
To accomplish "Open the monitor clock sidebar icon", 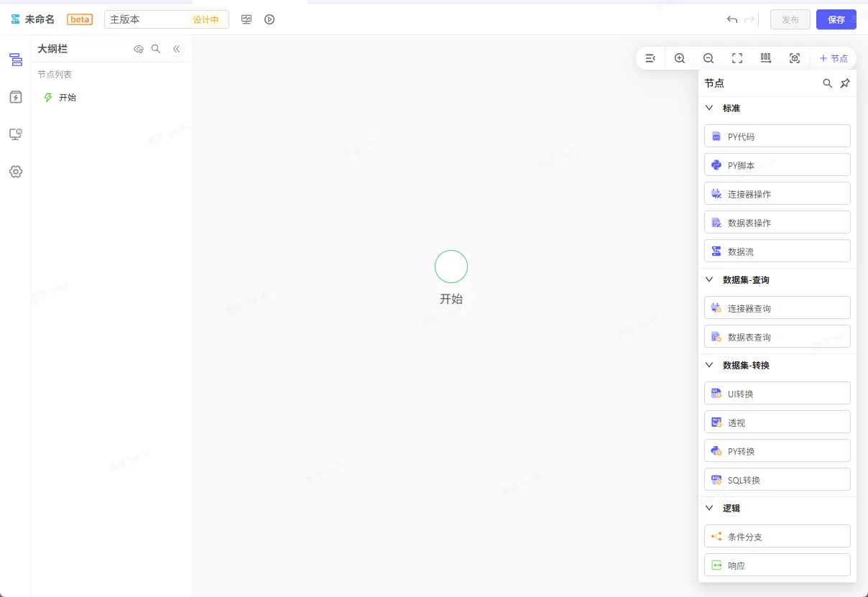I will (x=16, y=134).
